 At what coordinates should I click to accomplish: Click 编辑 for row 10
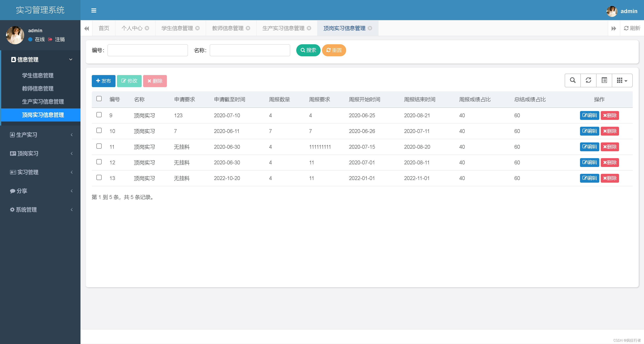(x=589, y=131)
